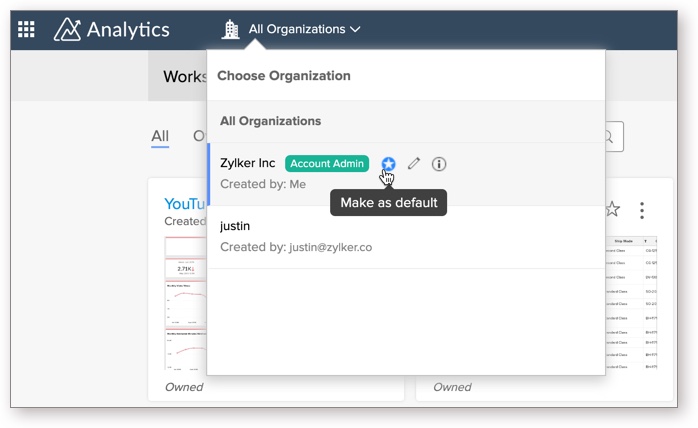The height and width of the screenshot is (428, 698).
Task: Click the organization building icon
Action: click(x=231, y=29)
